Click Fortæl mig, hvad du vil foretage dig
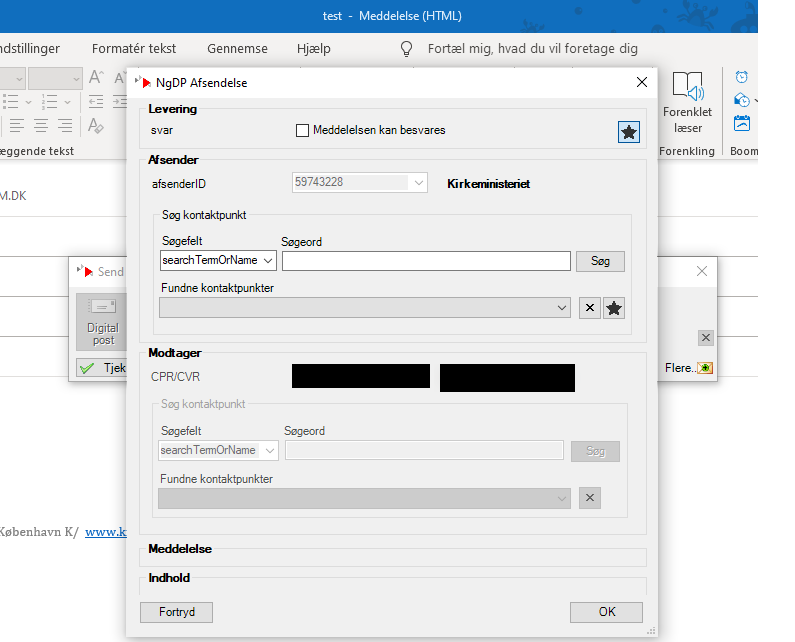This screenshot has width=795, height=642. (532, 49)
